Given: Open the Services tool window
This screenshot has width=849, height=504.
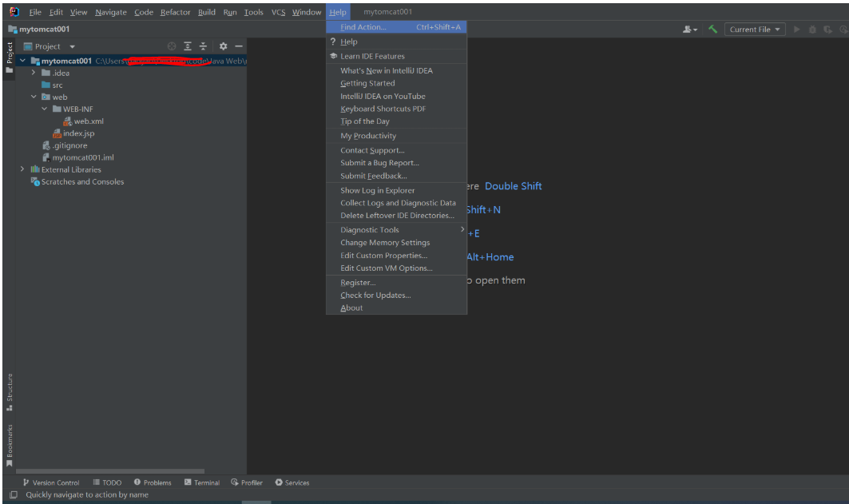Looking at the screenshot, I should (292, 482).
